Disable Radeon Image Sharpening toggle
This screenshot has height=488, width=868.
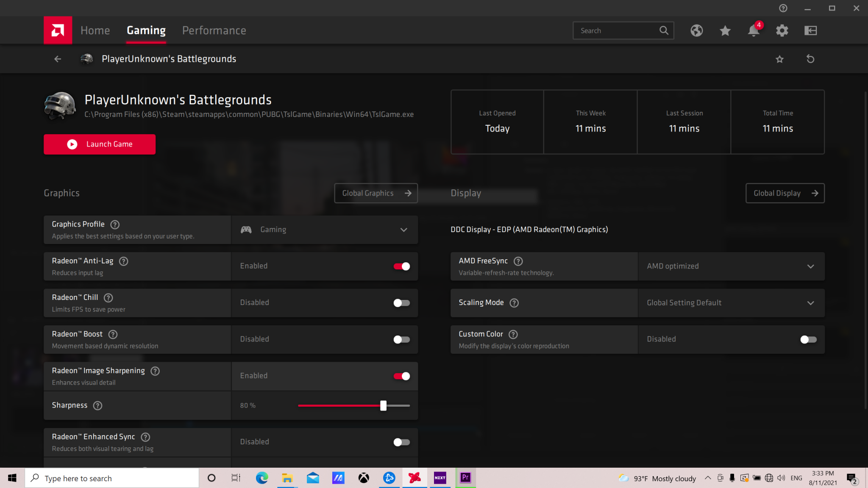tap(401, 376)
